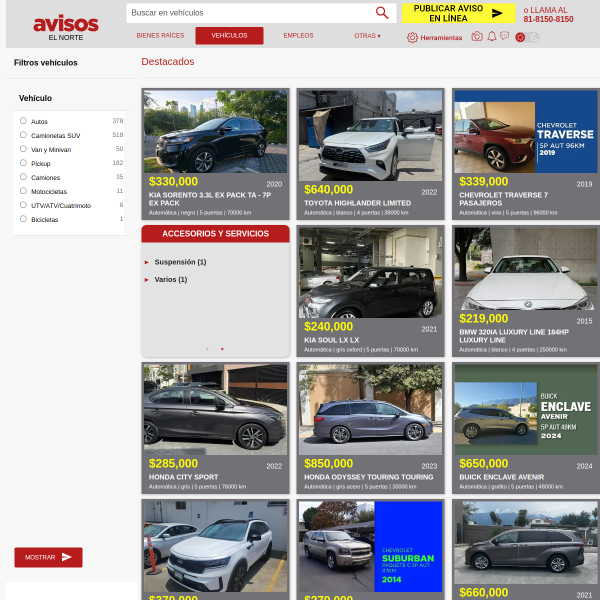Viewport: 600px width, 600px height.
Task: Click Kia Sorento 3.3L EX Pack title
Action: [x=210, y=199]
